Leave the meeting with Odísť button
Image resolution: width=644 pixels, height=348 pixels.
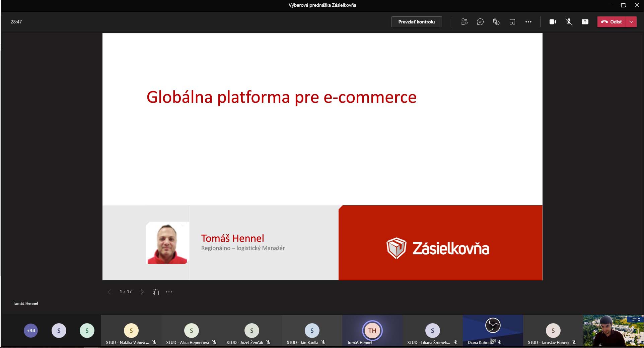coord(612,22)
